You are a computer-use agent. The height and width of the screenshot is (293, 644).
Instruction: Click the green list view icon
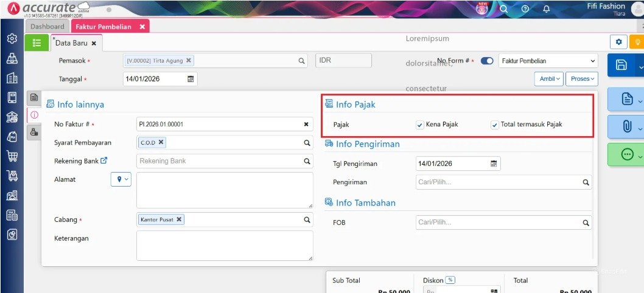(x=37, y=43)
